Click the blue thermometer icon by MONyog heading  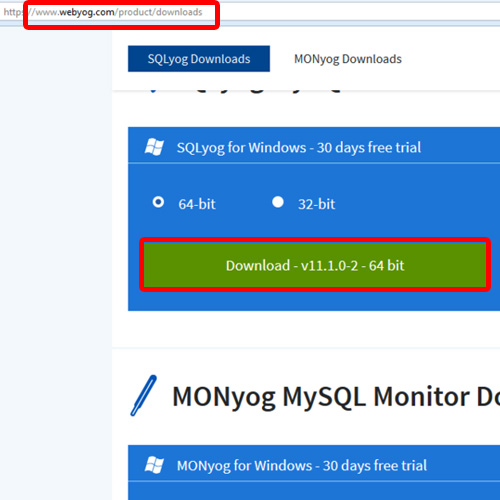coord(143,395)
